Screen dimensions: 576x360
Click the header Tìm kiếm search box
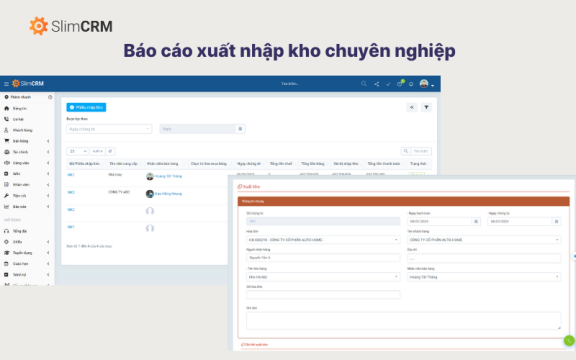point(290,84)
